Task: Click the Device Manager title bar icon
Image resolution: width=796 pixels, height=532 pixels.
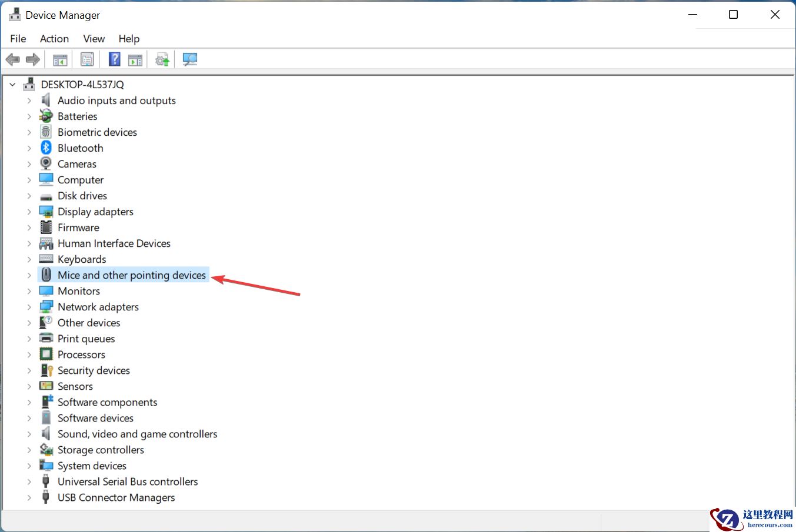Action: pos(15,15)
